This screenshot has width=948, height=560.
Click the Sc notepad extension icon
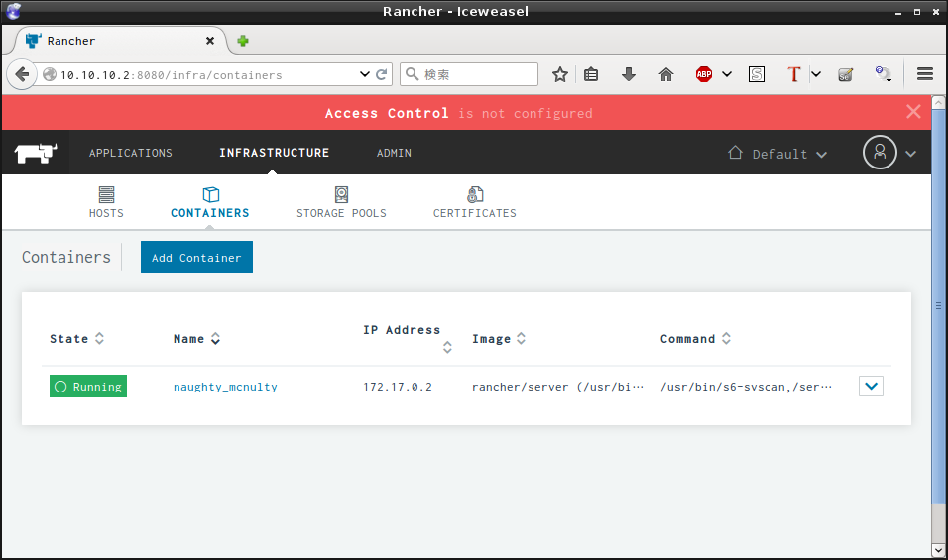pyautogui.click(x=845, y=74)
